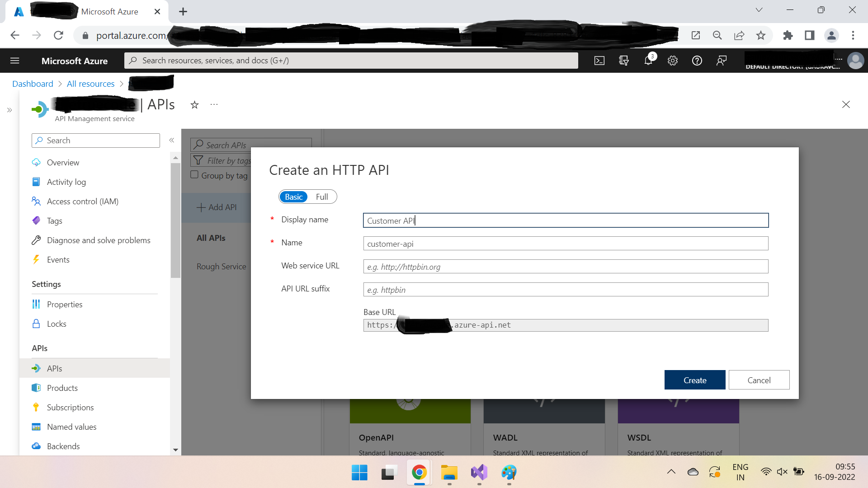Click the APIs menu tab
Viewport: 868px width, 488px height.
[54, 368]
